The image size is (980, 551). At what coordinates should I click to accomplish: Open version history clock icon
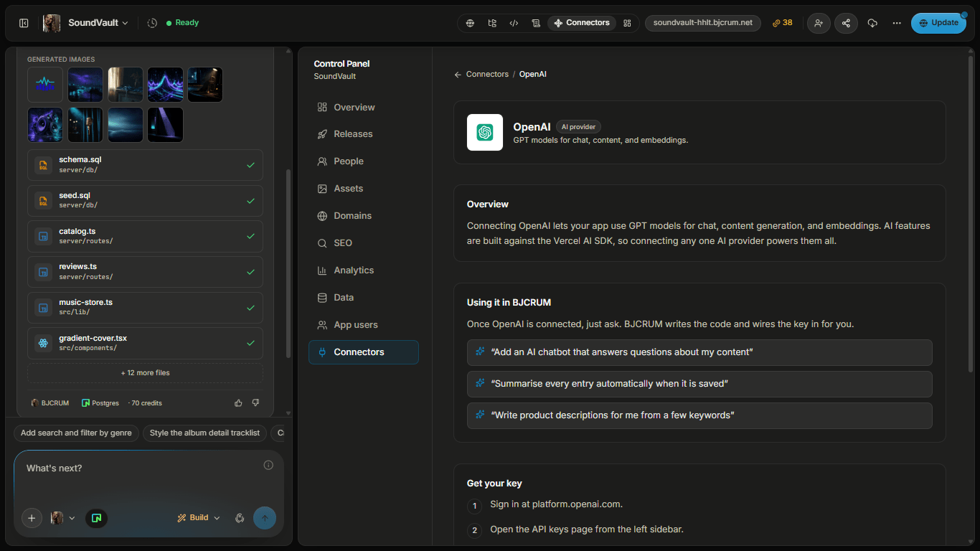click(x=152, y=23)
